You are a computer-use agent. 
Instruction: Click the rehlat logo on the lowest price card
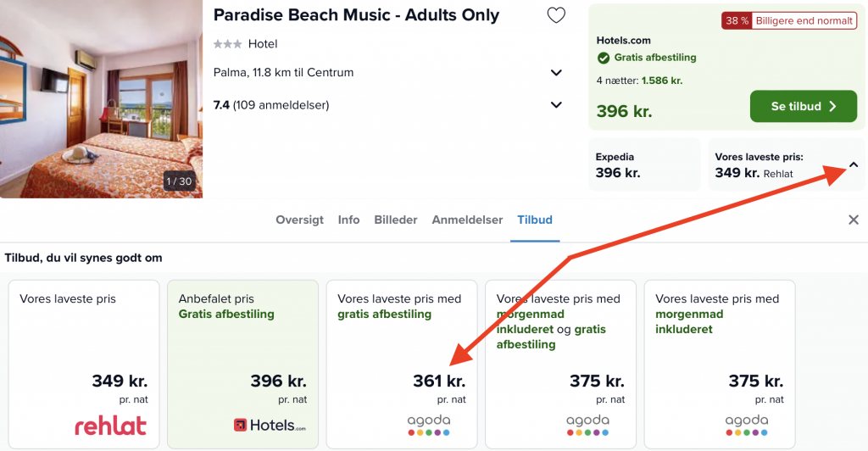(x=111, y=426)
